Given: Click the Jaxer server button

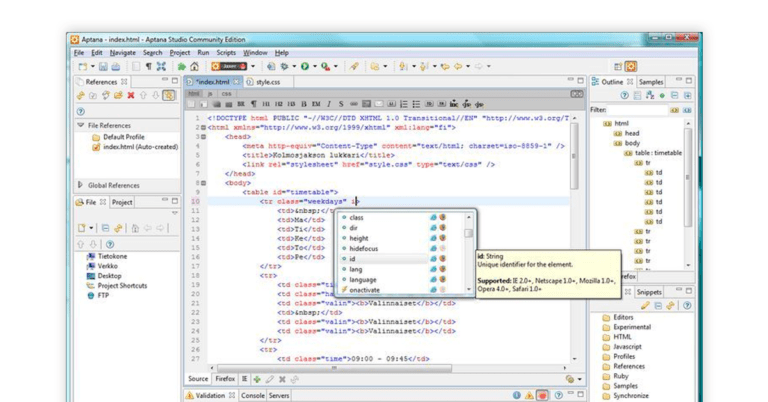Looking at the screenshot, I should coord(229,66).
